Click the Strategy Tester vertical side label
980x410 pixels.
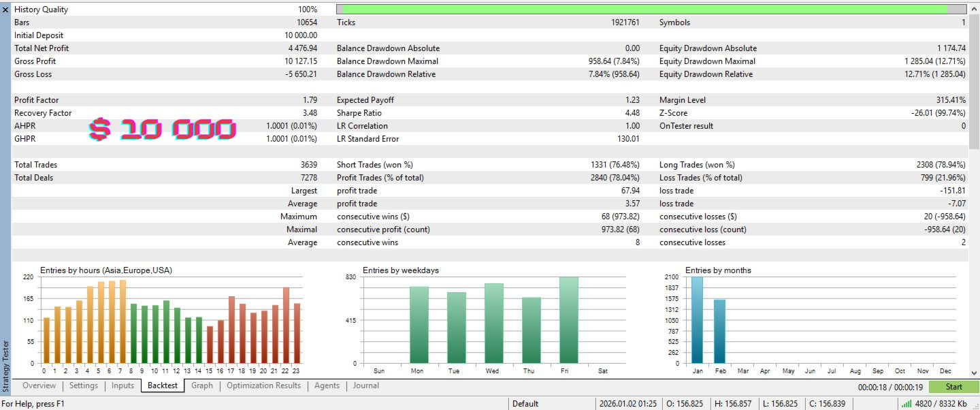click(x=5, y=366)
